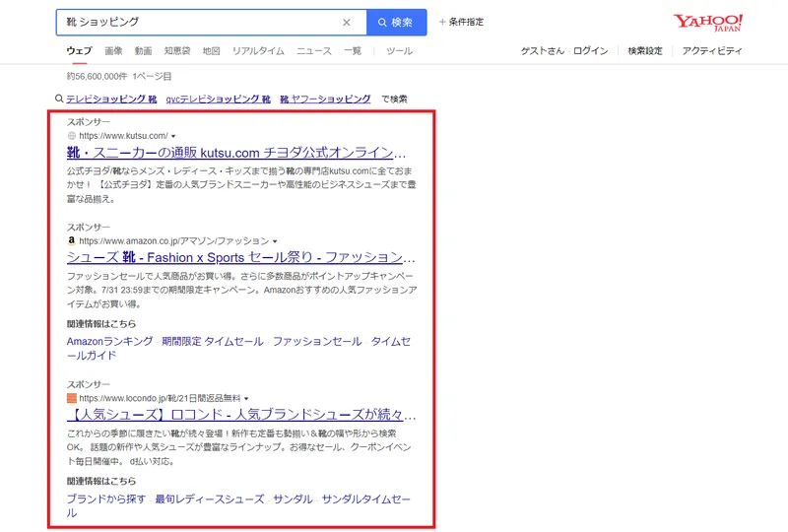The height and width of the screenshot is (532, 788).
Task: Open the ファッションセール sitelink
Action: [x=317, y=342]
